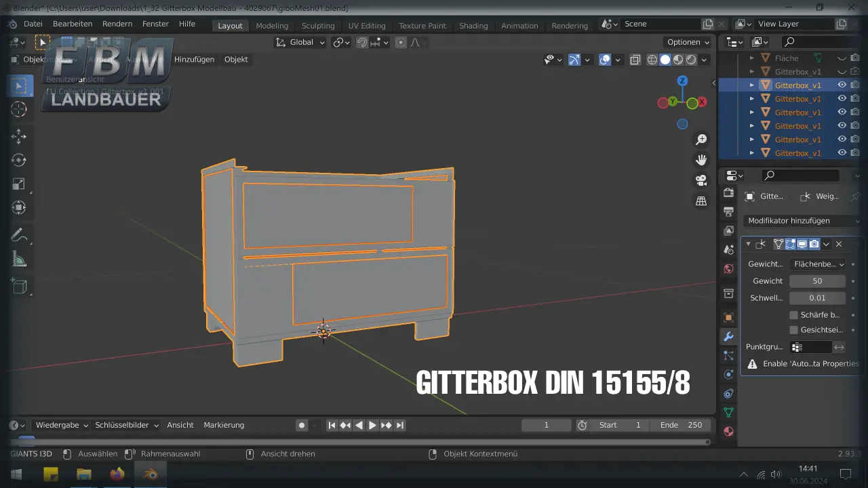Toggle viewport gizmos display button
Image resolution: width=868 pixels, height=488 pixels.
[x=574, y=60]
